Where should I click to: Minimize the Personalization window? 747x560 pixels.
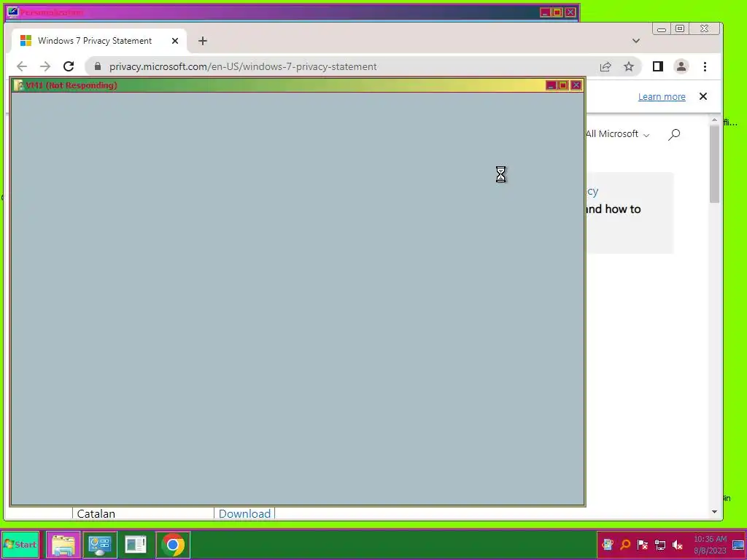[x=544, y=12]
